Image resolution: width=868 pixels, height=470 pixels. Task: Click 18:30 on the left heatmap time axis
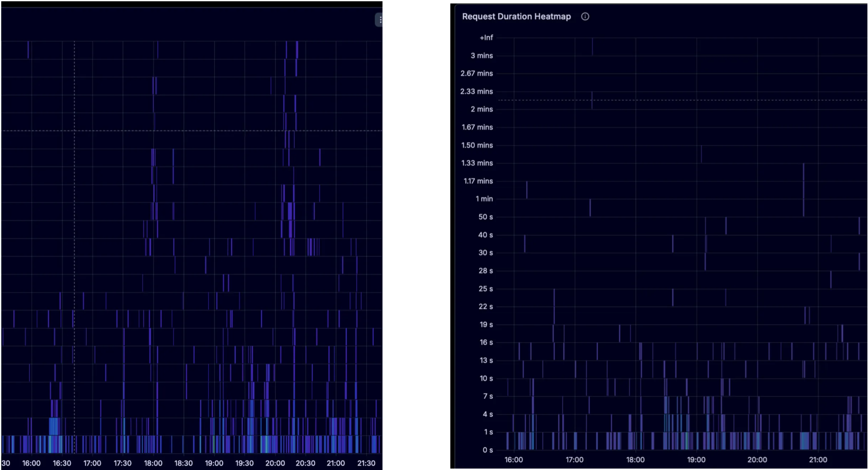coord(184,463)
